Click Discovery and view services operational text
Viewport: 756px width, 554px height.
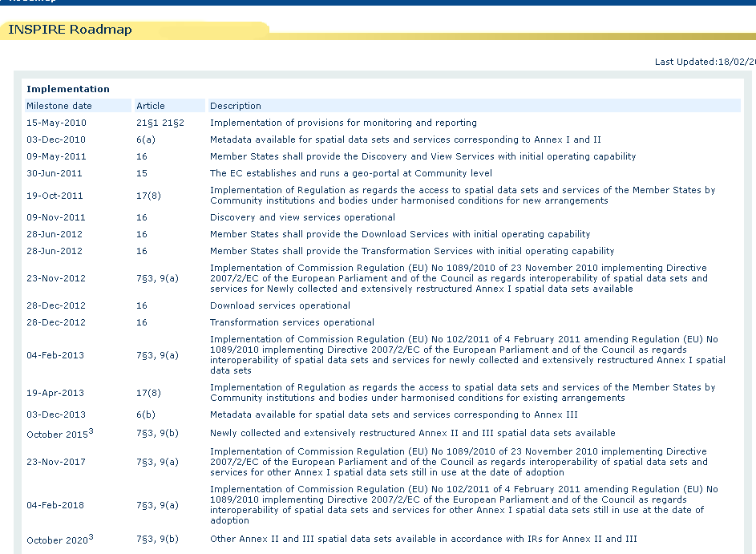[x=302, y=217]
